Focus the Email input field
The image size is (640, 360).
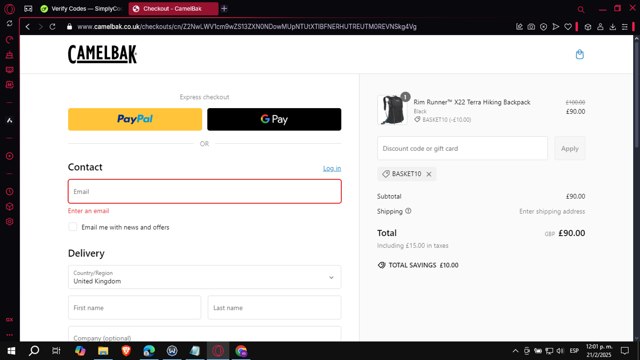204,191
